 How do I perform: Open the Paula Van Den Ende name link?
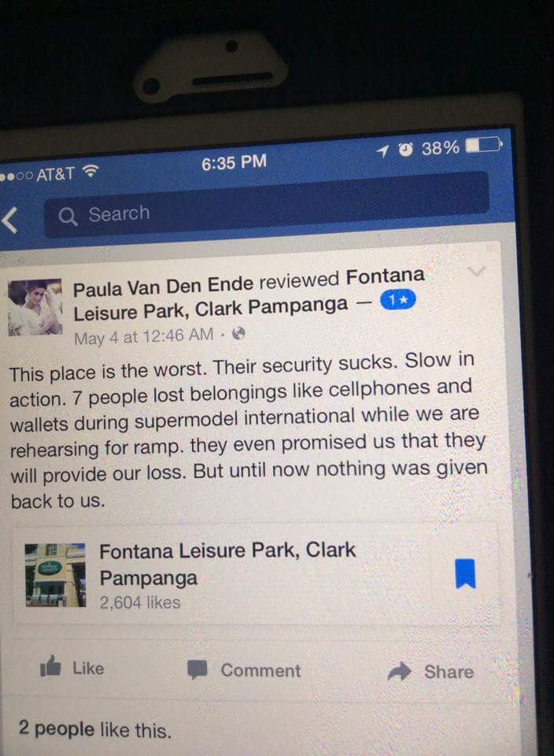point(163,287)
